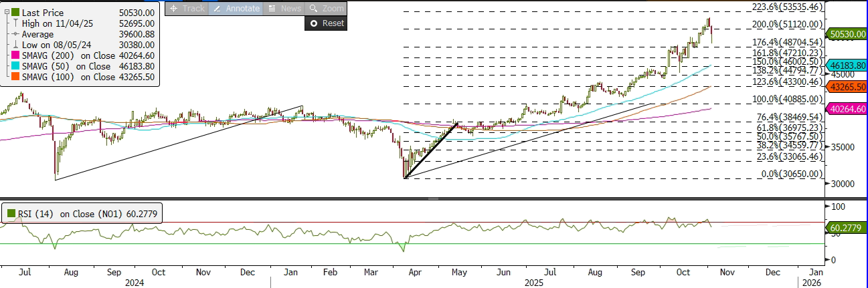Image resolution: width=868 pixels, height=288 pixels.
Task: Click the 60.2779 RSI axis tag
Action: (x=847, y=229)
